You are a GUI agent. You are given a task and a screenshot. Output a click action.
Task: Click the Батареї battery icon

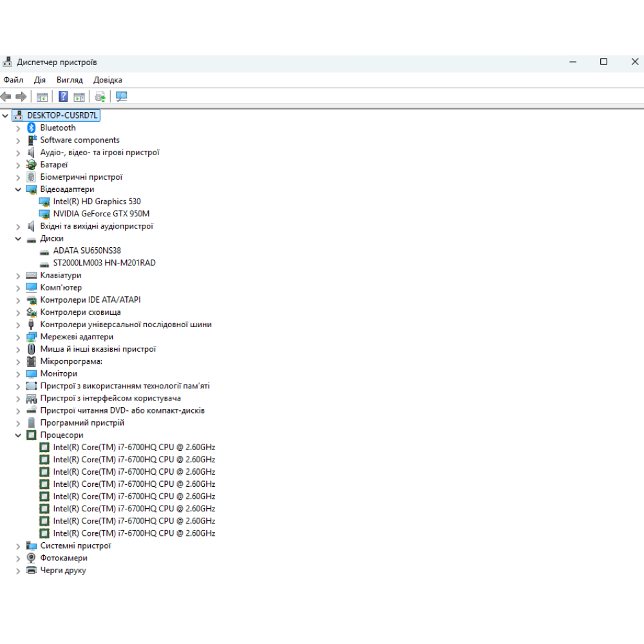(31, 164)
